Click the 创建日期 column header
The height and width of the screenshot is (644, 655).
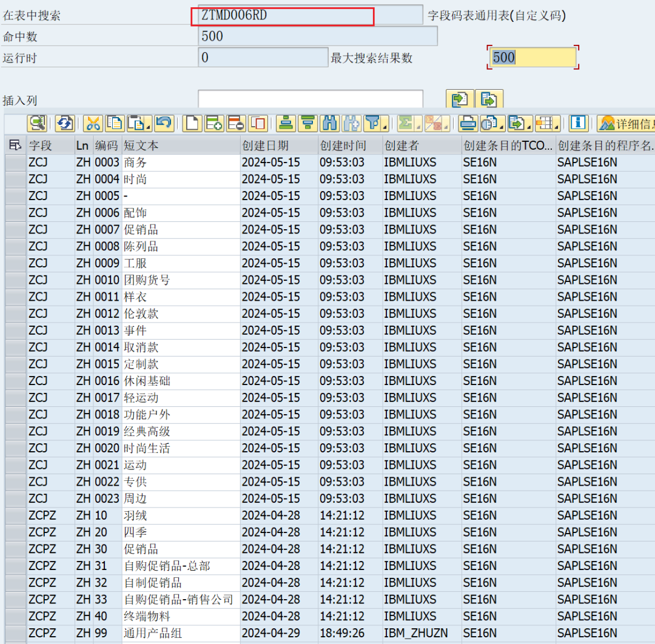coord(279,146)
